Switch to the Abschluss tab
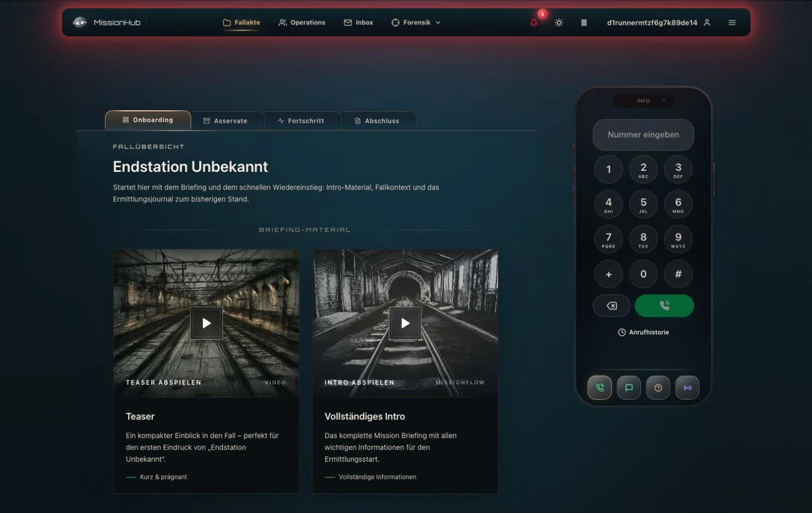The height and width of the screenshot is (513, 812). pyautogui.click(x=377, y=121)
